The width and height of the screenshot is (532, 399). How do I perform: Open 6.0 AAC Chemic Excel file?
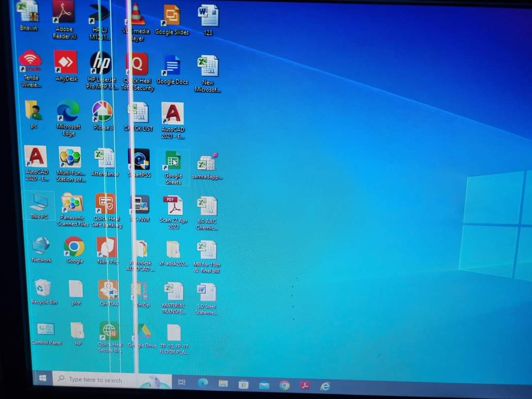tap(206, 214)
